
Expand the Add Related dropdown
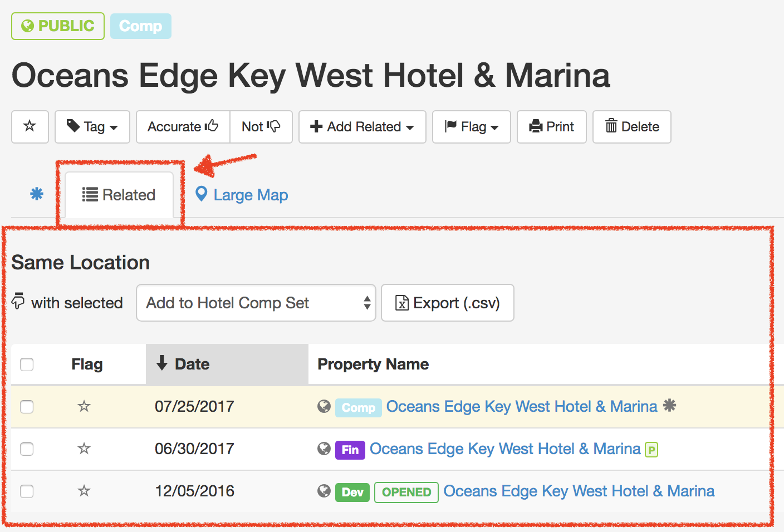click(x=362, y=127)
